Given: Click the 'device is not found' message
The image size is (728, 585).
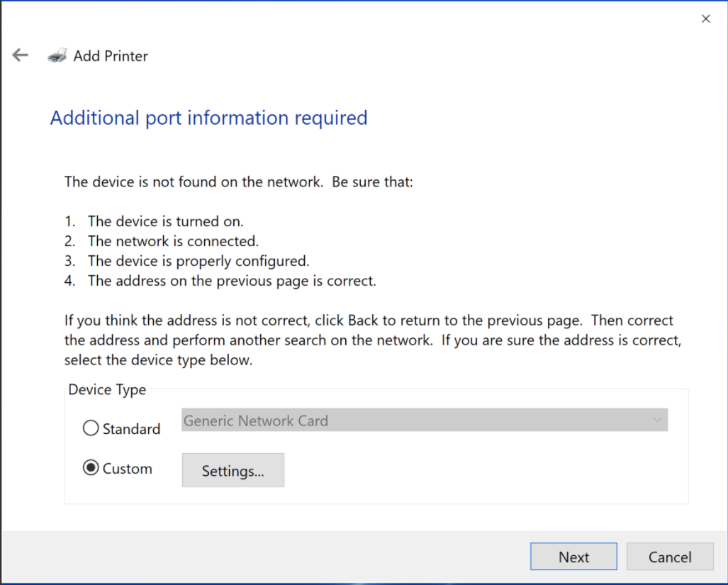Looking at the screenshot, I should click(x=238, y=182).
